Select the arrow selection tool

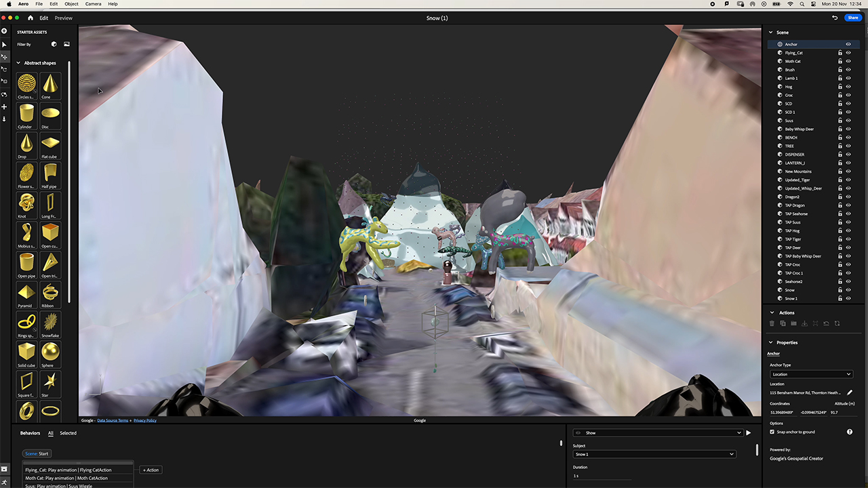[x=4, y=45]
